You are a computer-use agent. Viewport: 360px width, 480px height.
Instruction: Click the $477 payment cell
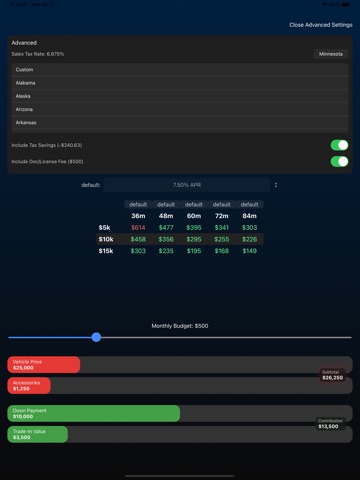coord(166,228)
